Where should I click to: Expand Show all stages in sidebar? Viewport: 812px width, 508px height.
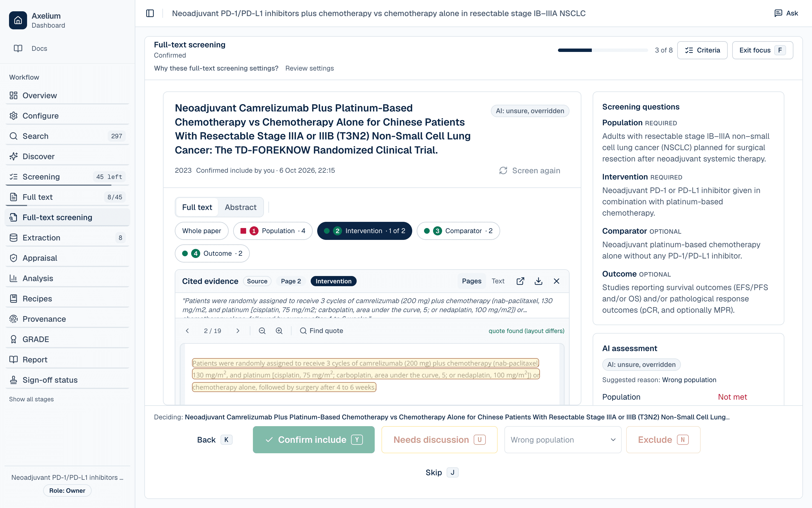click(31, 399)
